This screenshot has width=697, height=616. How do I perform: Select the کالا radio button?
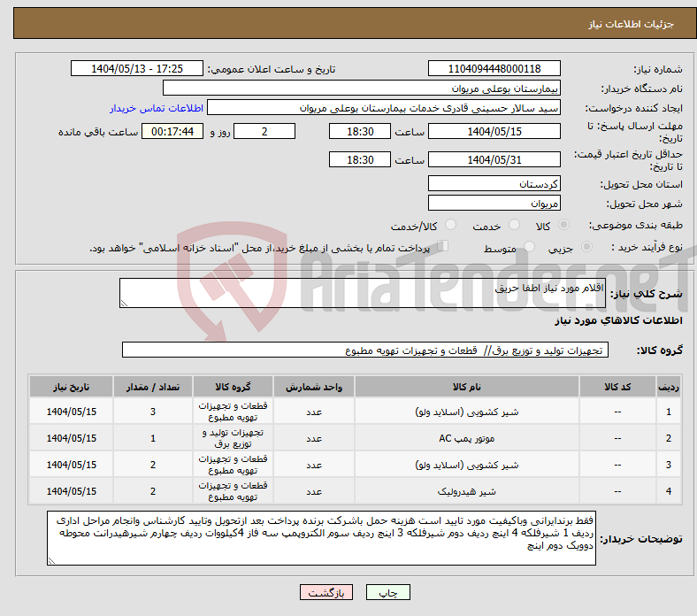563,225
